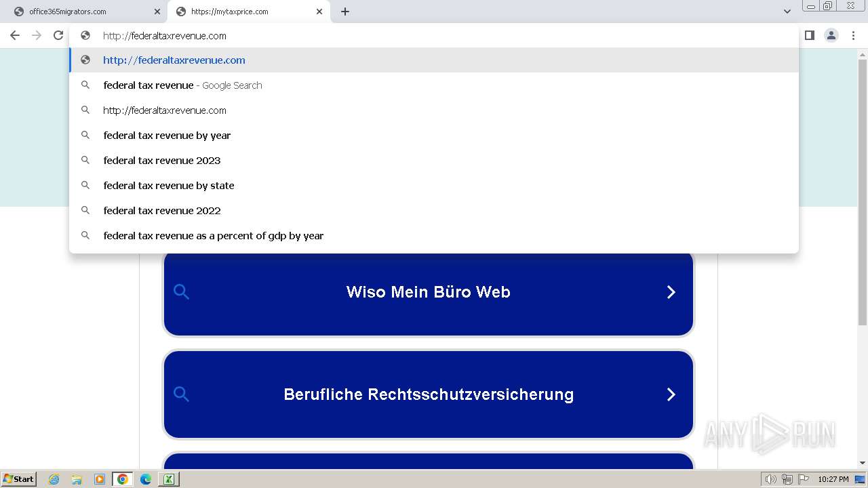Open the 'Wiso Mein Büro Web' button
Viewport: 868px width, 488px height.
click(429, 292)
